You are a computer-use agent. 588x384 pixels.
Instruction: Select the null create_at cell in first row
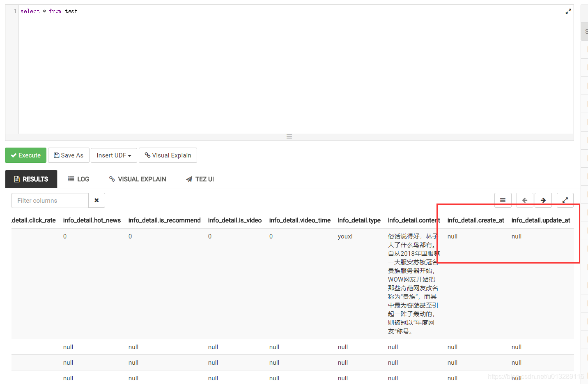452,236
